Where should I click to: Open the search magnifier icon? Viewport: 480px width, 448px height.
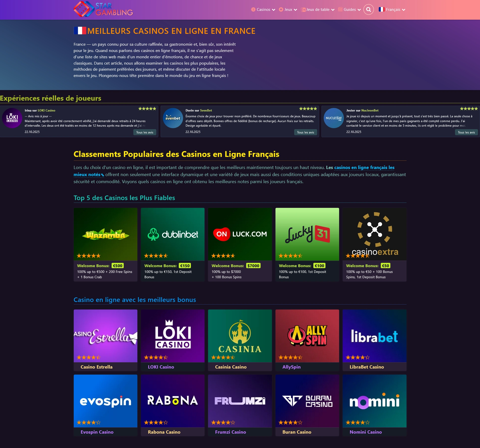[x=368, y=10]
